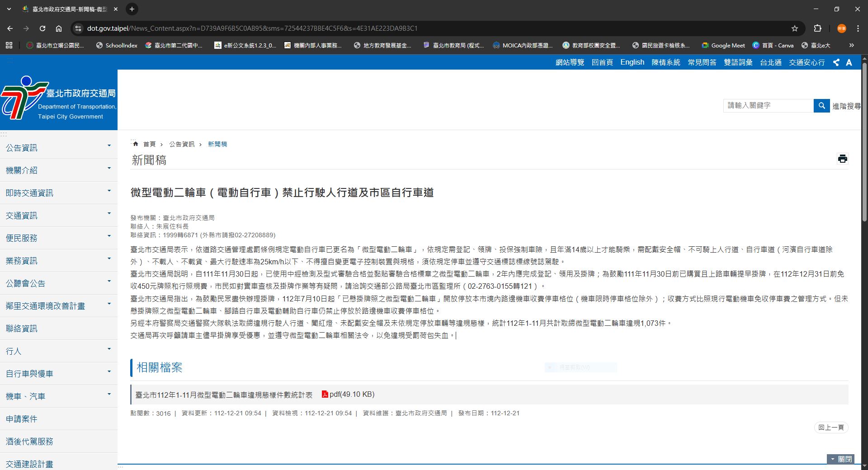Image resolution: width=868 pixels, height=470 pixels.
Task: Click the search magnifier icon
Action: click(x=821, y=105)
